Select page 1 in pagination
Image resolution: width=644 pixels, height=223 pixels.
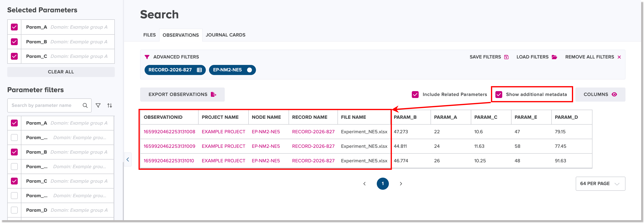click(382, 184)
